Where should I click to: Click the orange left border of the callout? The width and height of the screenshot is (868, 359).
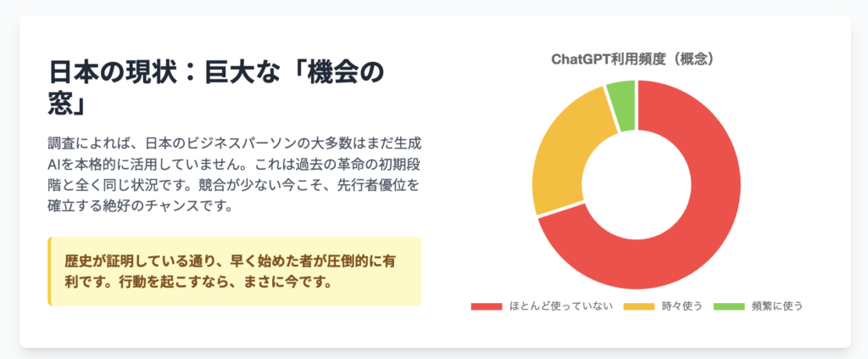coord(49,272)
